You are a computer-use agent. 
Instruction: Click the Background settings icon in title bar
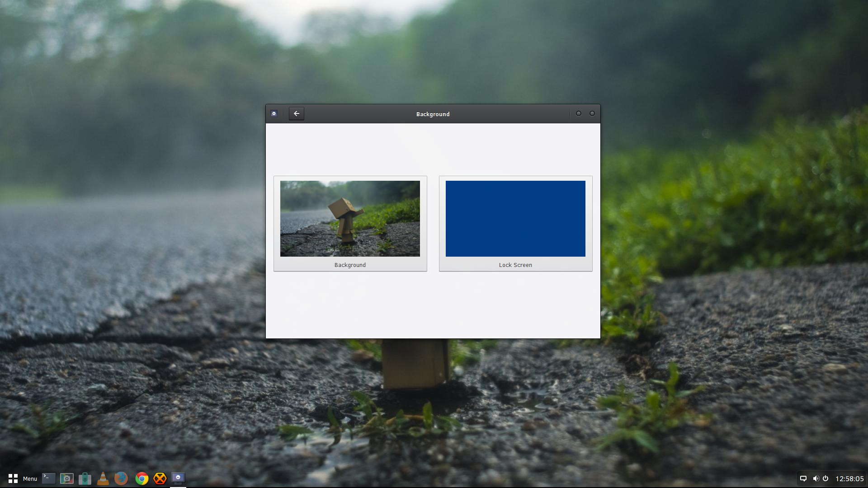pyautogui.click(x=274, y=114)
